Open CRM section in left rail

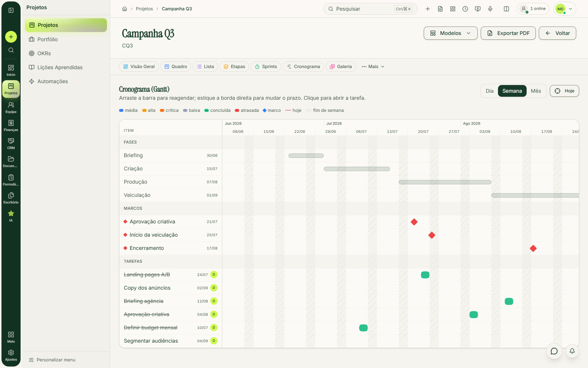[11, 144]
